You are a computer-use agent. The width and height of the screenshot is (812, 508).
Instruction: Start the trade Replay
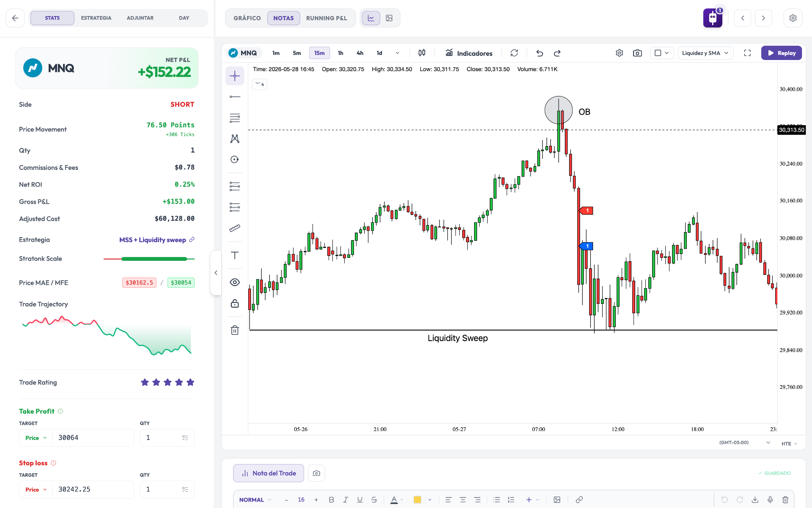click(x=782, y=53)
